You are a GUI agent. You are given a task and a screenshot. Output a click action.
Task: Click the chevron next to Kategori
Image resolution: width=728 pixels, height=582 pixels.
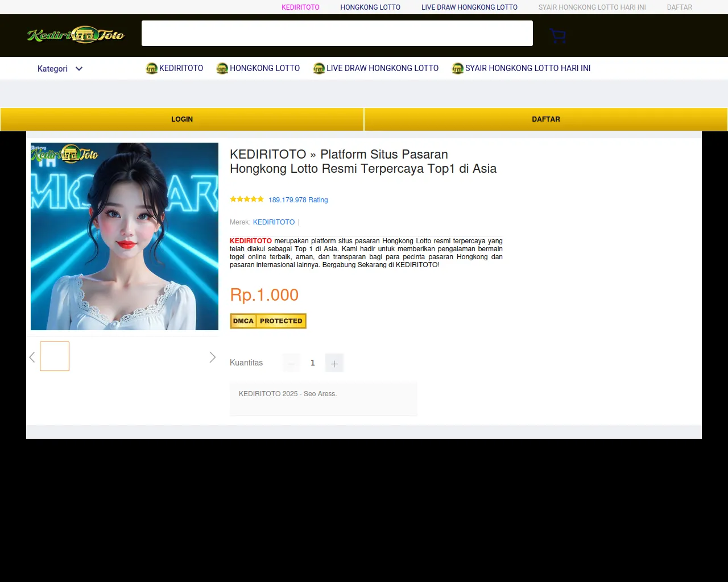[79, 69]
